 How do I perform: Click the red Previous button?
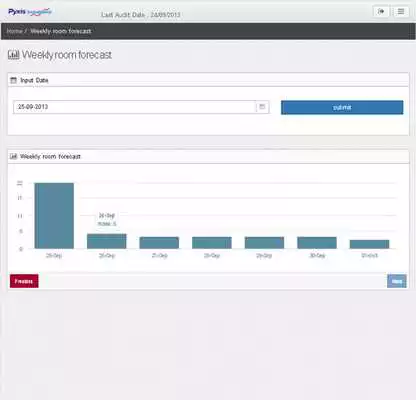[x=24, y=281]
